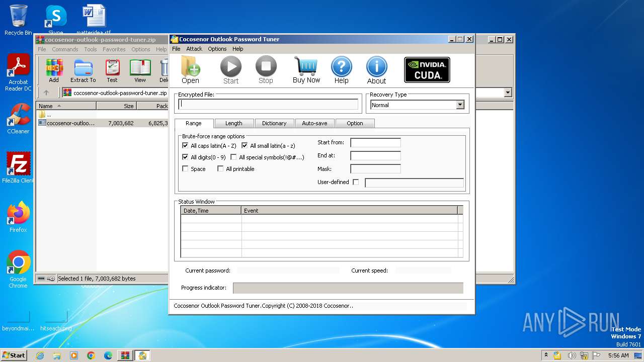This screenshot has height=362, width=644.
Task: Open Tools menu in WinRAR
Action: click(91, 49)
